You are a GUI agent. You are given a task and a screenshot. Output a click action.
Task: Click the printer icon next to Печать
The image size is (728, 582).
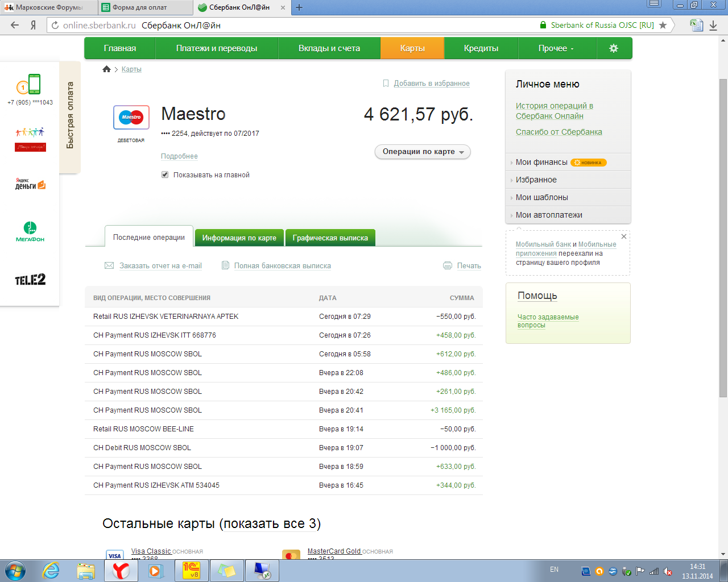pos(448,265)
